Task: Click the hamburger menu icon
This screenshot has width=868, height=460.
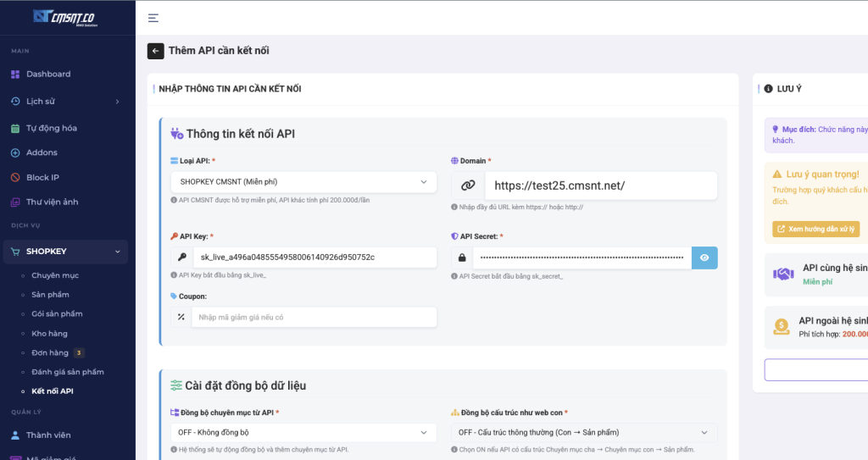Action: click(x=153, y=18)
